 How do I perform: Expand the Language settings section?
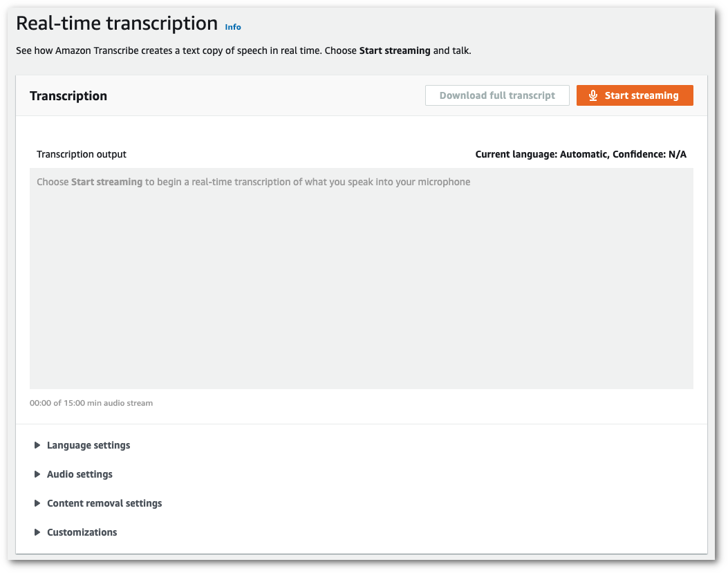point(88,445)
